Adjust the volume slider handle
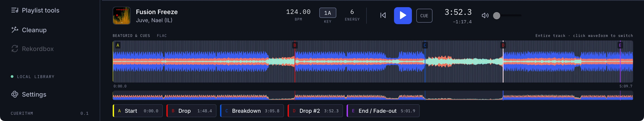Image resolution: width=644 pixels, height=121 pixels. click(496, 15)
